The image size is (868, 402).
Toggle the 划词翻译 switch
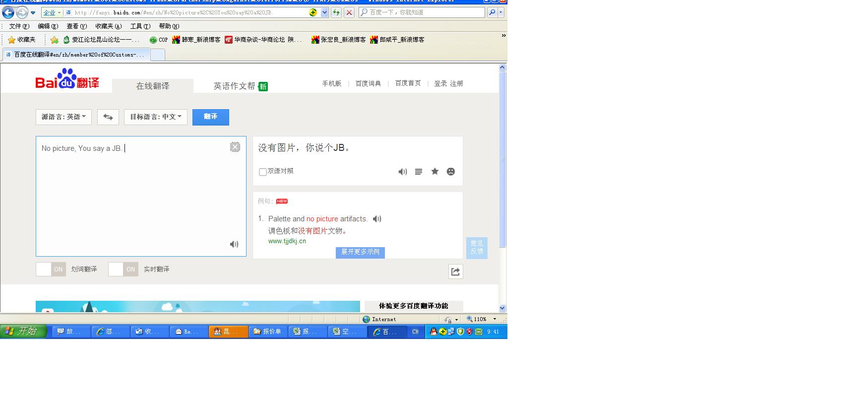[51, 269]
